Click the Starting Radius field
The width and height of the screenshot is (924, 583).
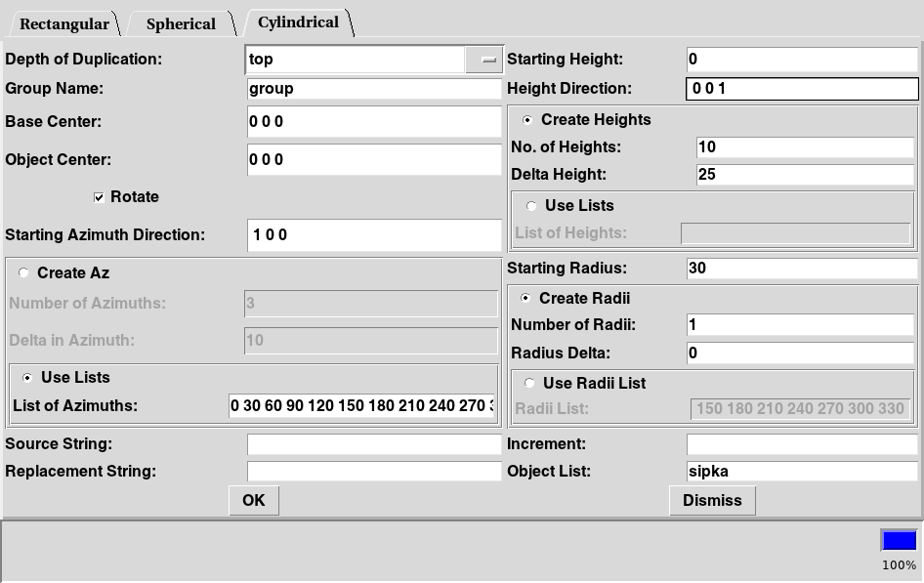[x=803, y=269]
